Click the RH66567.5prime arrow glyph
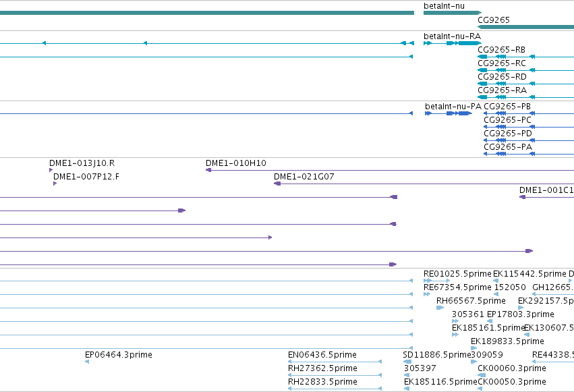 pos(440,308)
